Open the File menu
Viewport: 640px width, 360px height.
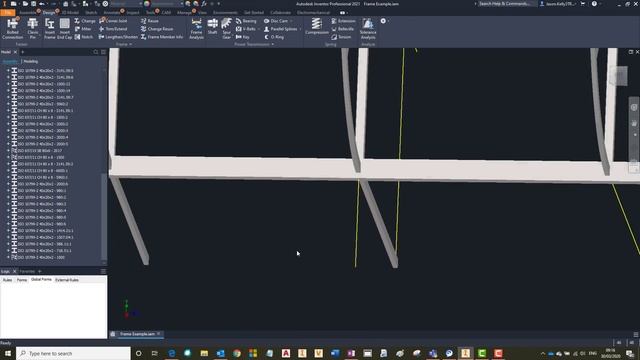pyautogui.click(x=8, y=13)
